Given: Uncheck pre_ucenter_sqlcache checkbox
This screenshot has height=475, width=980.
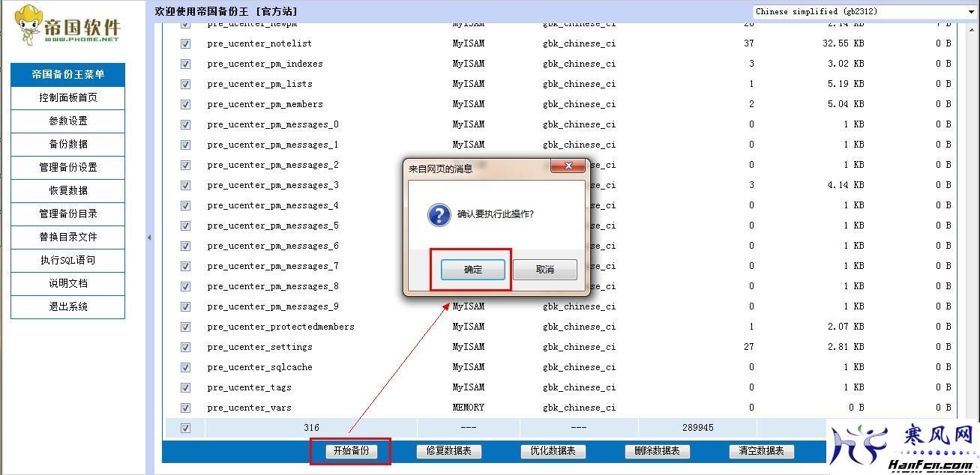Looking at the screenshot, I should point(185,368).
